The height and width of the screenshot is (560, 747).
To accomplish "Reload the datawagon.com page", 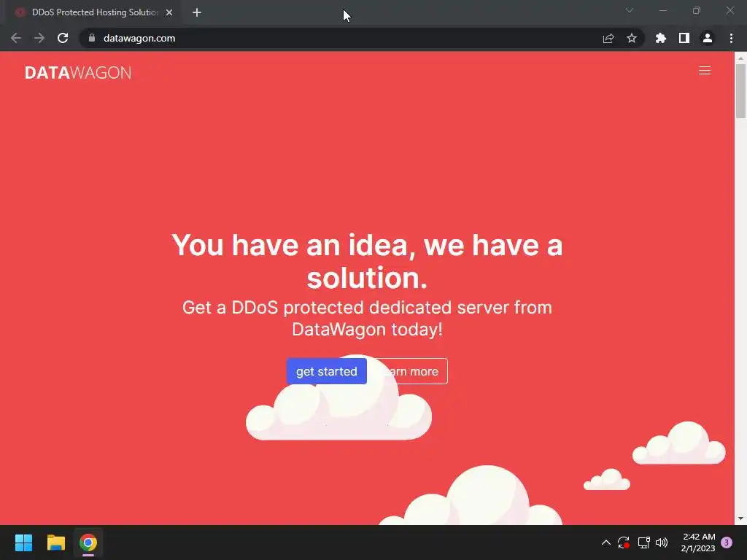I will (x=63, y=38).
